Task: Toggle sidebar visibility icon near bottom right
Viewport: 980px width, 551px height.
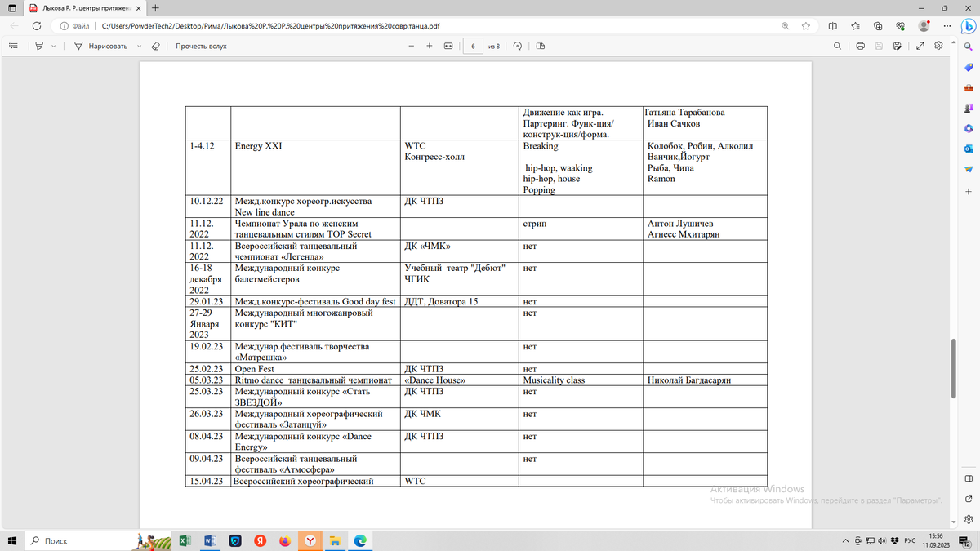Action: pyautogui.click(x=969, y=478)
